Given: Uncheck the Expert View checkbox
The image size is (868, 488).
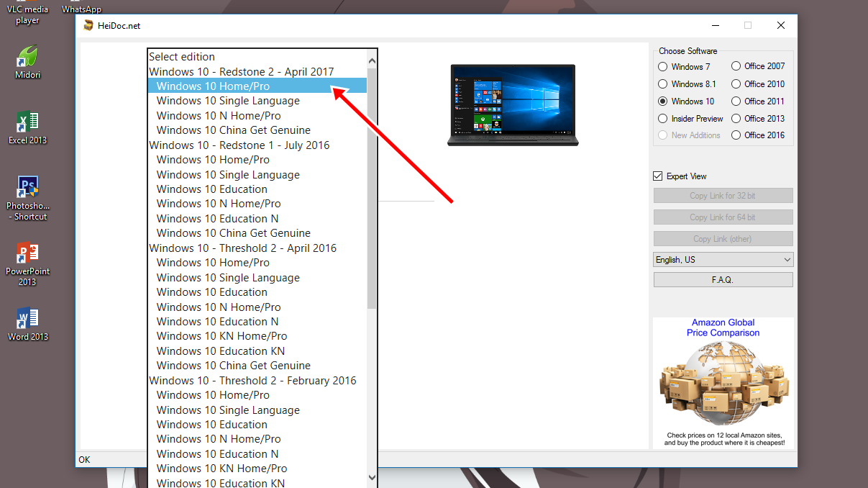Looking at the screenshot, I should pos(657,176).
